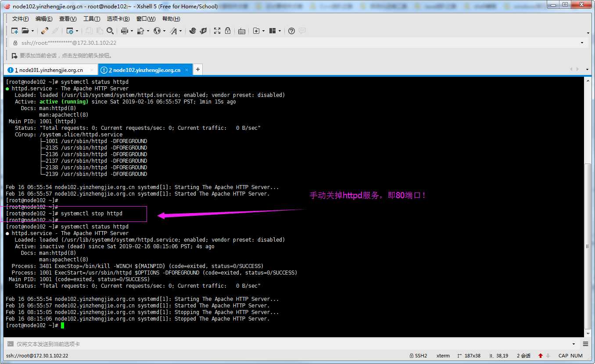
Task: Open the 帮助(H) menu
Action: tap(171, 19)
